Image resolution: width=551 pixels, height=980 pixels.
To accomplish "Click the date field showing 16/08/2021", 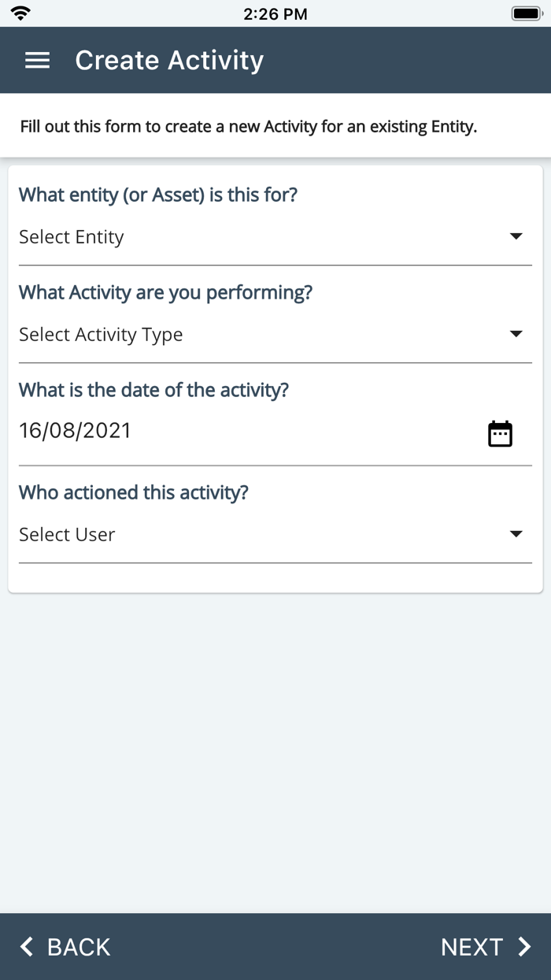I will (75, 430).
